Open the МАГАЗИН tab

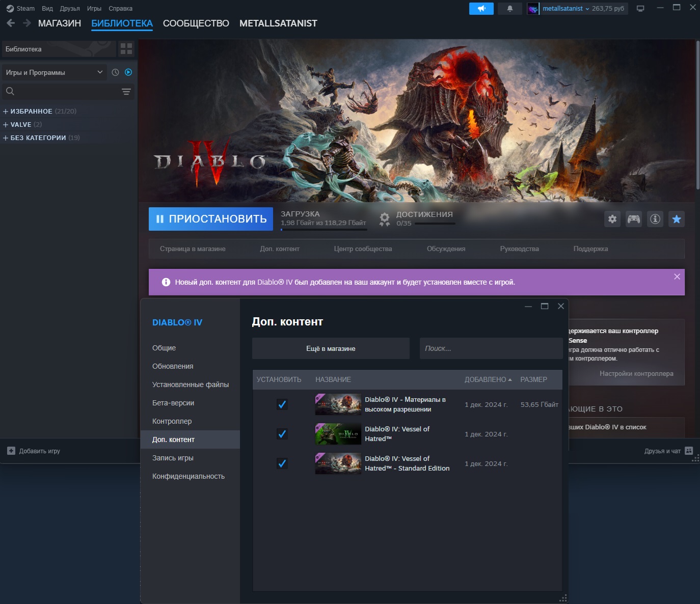[59, 23]
